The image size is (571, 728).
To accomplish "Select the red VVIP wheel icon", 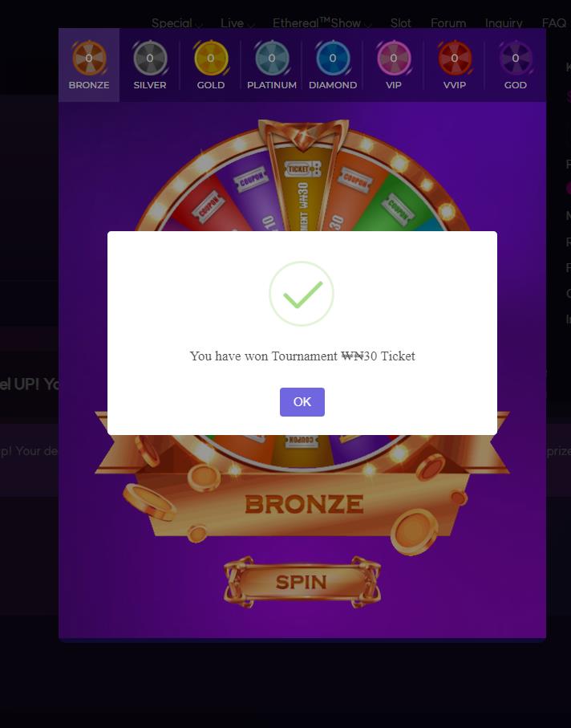I will pyautogui.click(x=455, y=59).
